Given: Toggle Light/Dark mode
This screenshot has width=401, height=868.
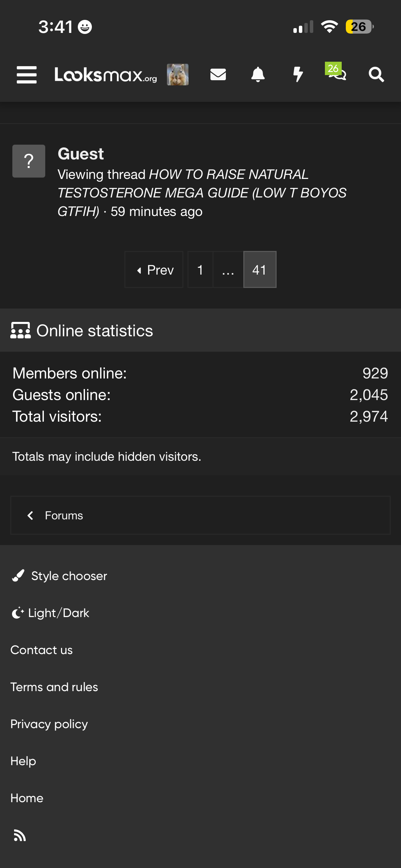Looking at the screenshot, I should tap(50, 613).
